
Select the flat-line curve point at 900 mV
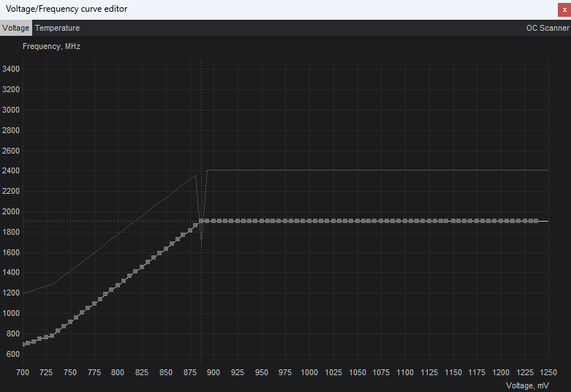click(213, 221)
